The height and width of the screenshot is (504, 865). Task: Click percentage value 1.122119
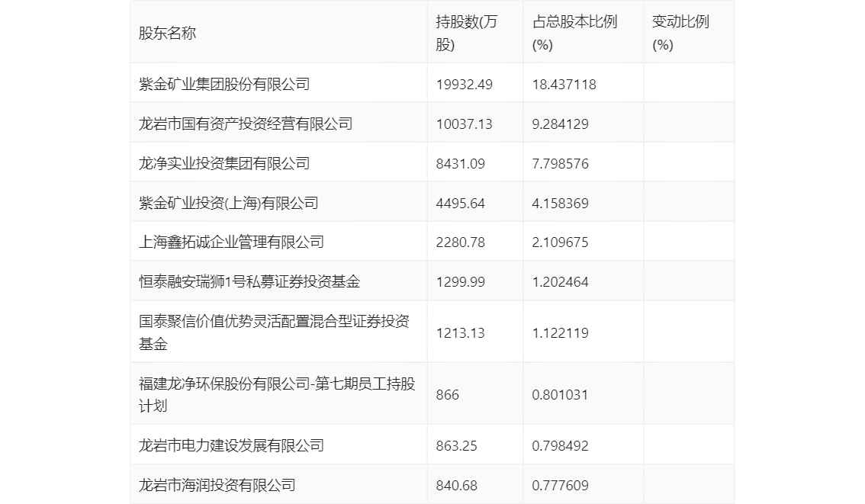(560, 333)
